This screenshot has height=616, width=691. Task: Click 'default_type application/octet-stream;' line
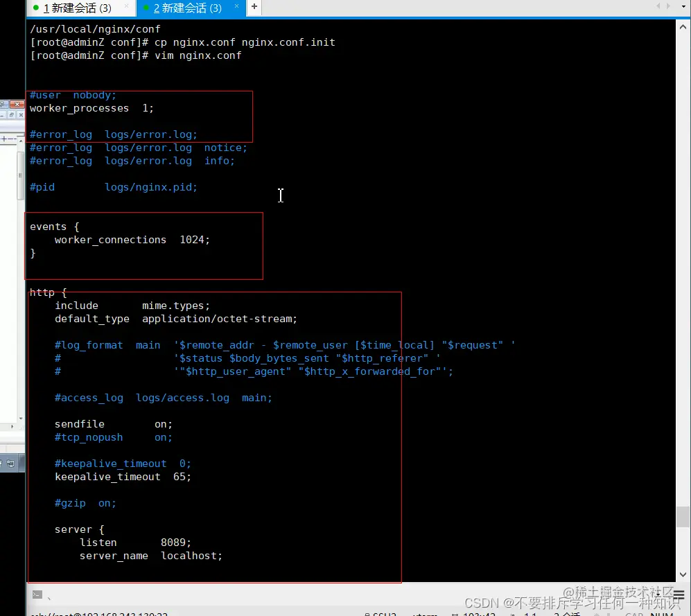click(176, 319)
